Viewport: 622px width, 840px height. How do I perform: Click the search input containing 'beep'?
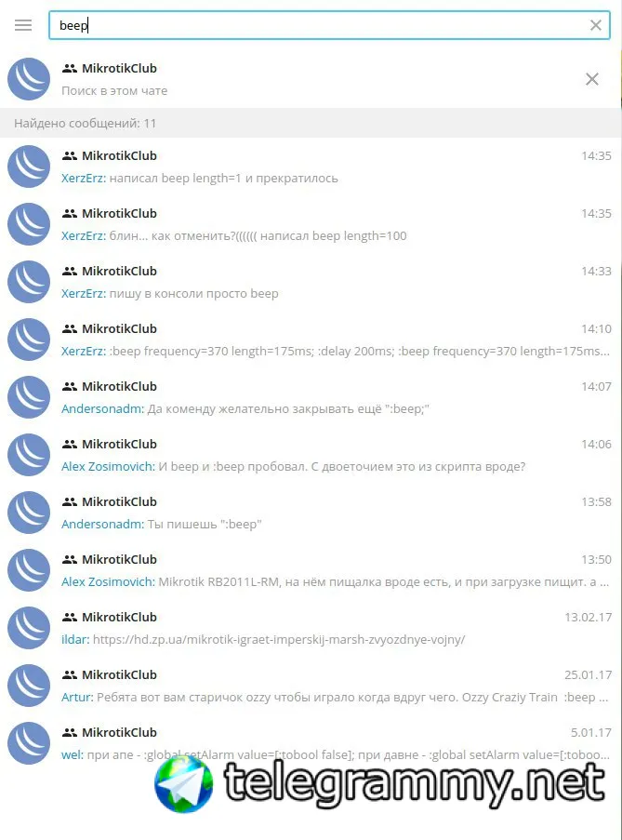tap(329, 25)
